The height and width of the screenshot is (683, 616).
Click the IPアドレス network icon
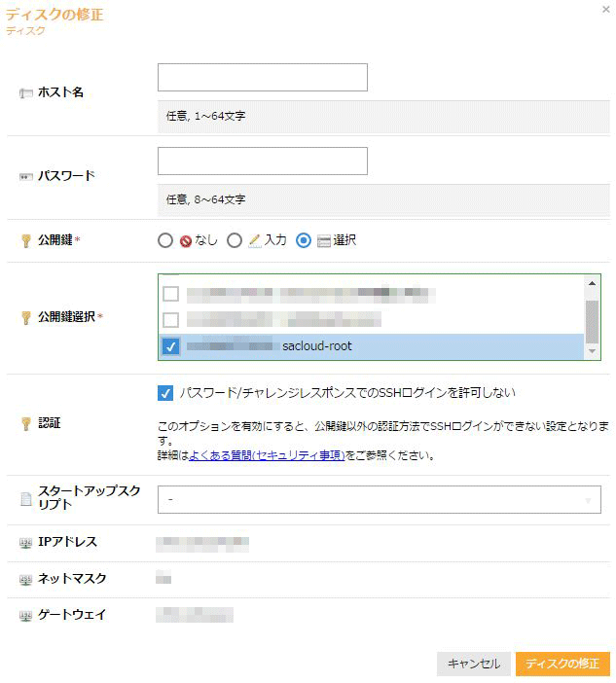pos(25,543)
